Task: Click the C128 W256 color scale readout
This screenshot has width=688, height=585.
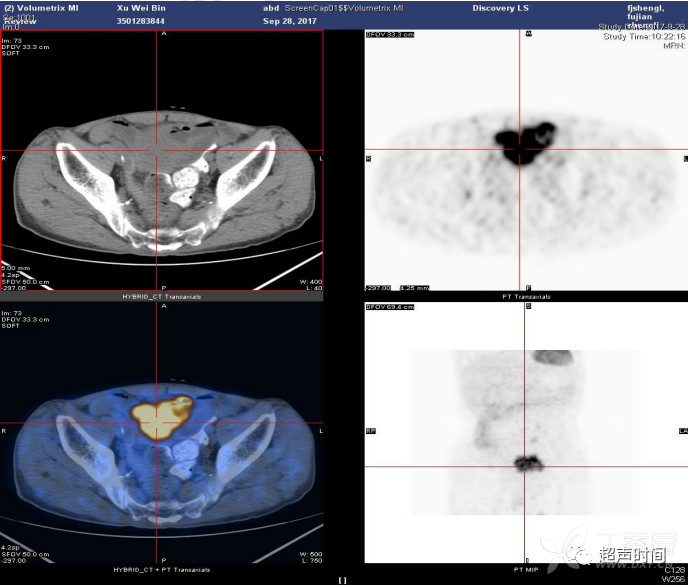Action: [x=674, y=574]
